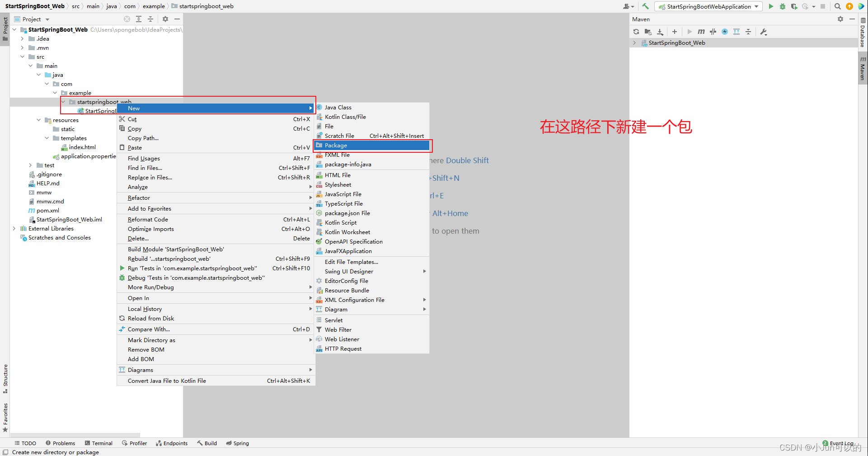The height and width of the screenshot is (456, 868).
Task: Click 'example' breadcrumb in navigation bar
Action: (154, 6)
